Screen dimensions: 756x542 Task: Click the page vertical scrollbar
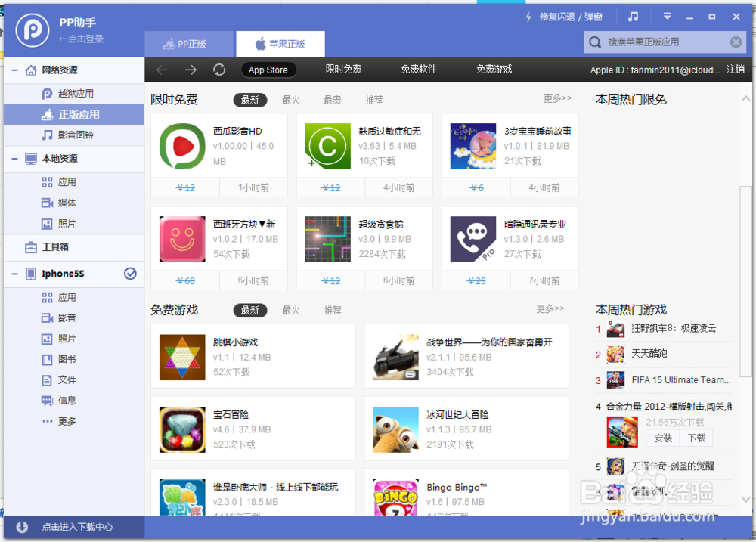click(745, 281)
